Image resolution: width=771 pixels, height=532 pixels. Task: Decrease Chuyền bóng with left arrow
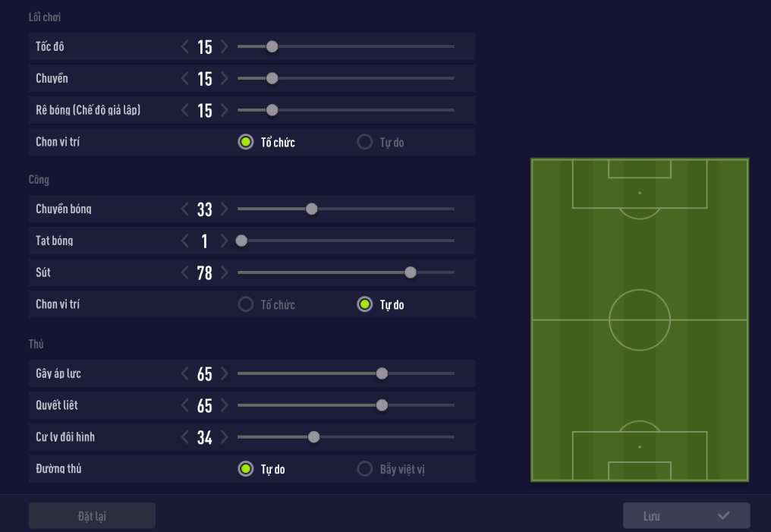185,209
